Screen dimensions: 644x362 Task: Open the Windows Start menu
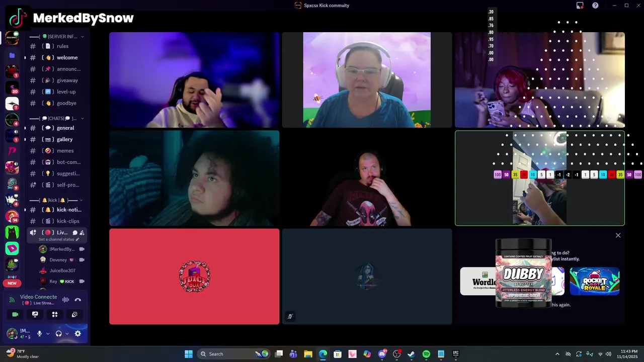[x=189, y=354]
